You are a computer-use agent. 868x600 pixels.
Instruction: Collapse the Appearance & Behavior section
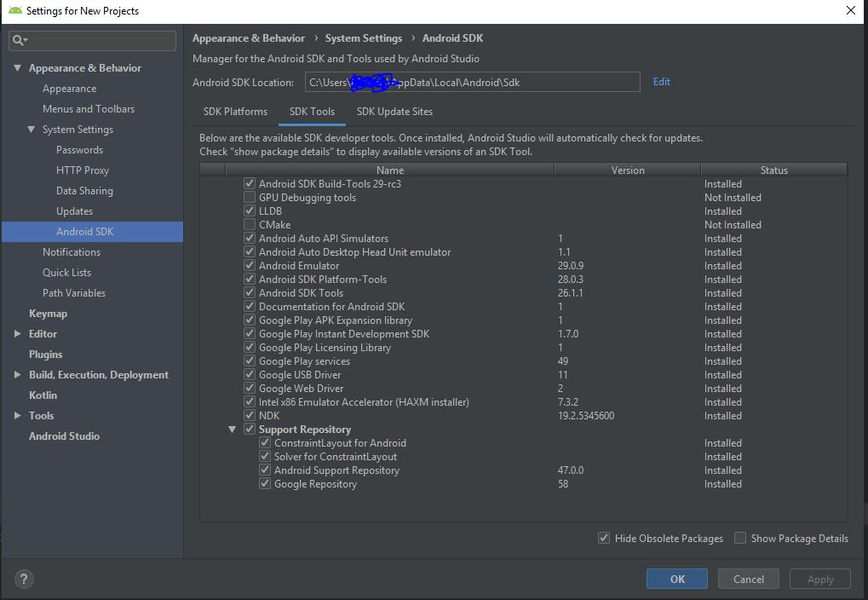(17, 68)
